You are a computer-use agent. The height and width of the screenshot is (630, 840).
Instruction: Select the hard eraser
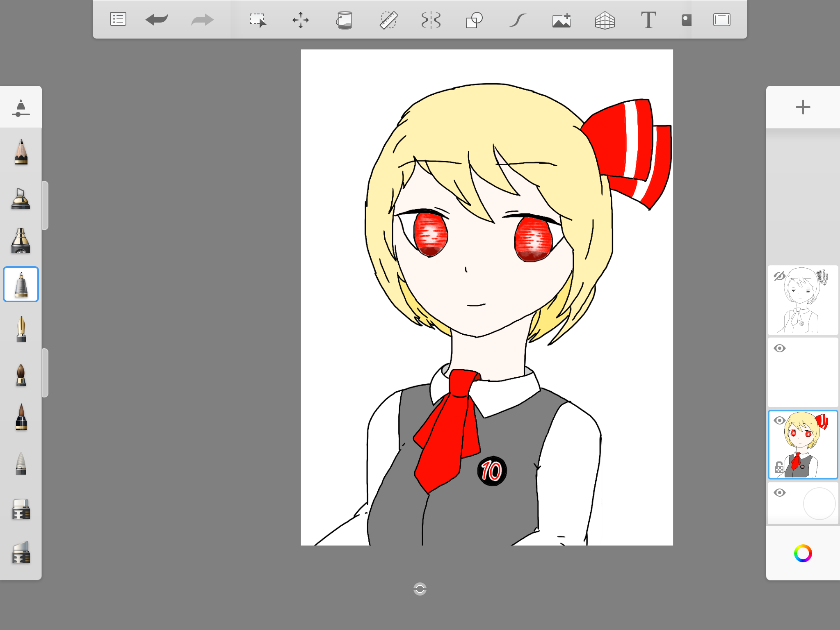[21, 509]
